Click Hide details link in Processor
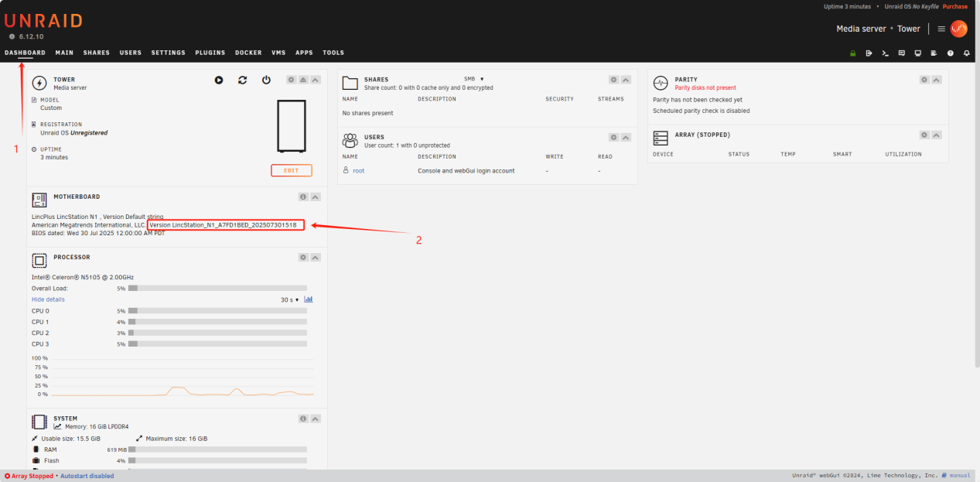980x482 pixels. 48,299
